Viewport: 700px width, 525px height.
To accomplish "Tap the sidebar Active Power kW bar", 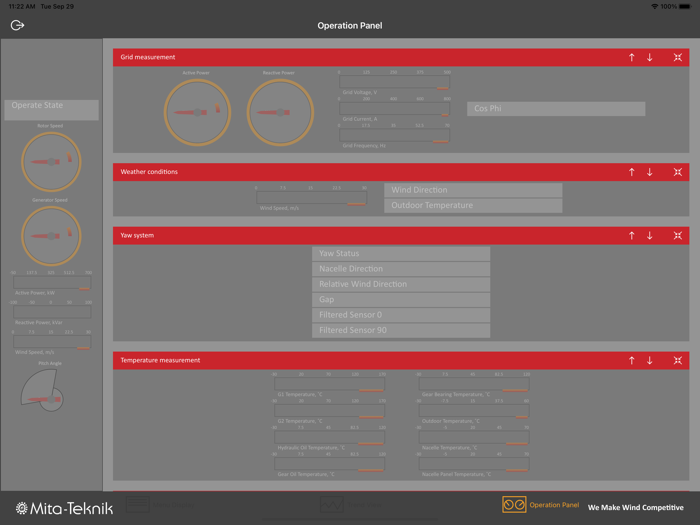I will 52,283.
